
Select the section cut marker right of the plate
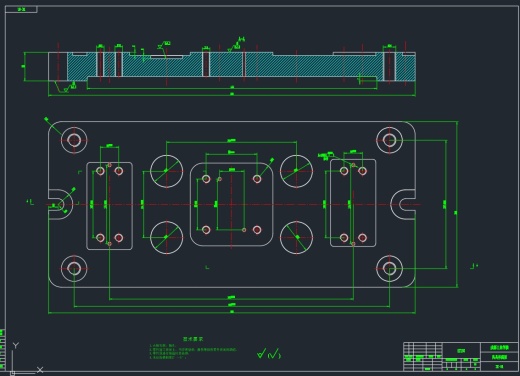(474, 266)
